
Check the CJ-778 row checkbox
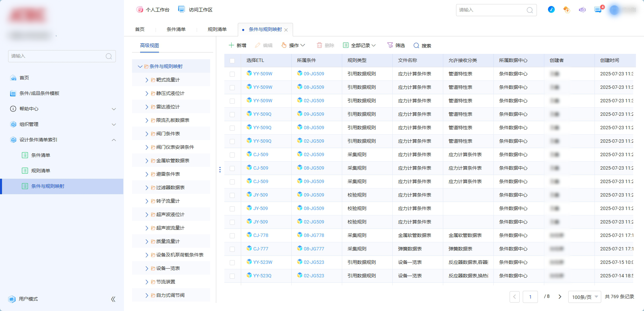(232, 236)
